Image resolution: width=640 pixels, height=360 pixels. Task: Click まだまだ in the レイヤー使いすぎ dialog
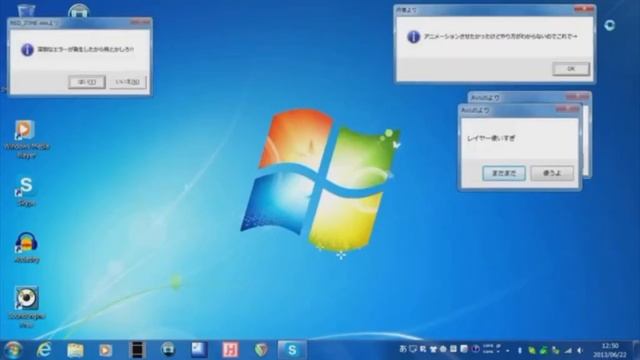504,173
